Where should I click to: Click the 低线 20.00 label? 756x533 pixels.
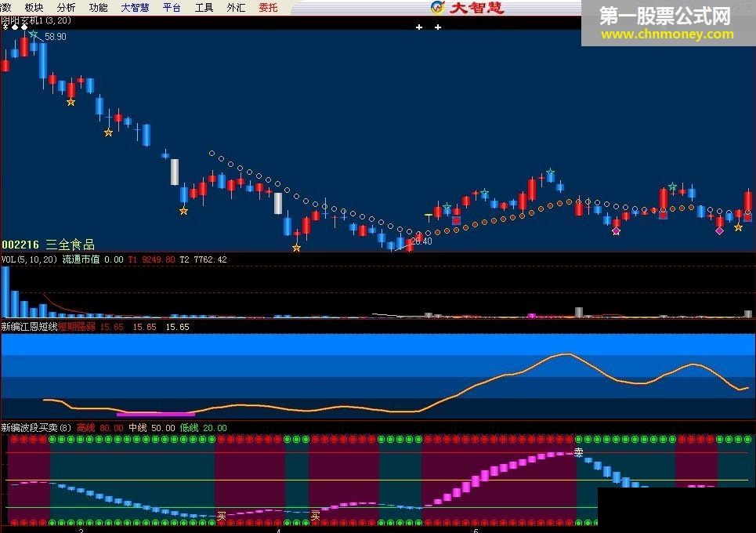pyautogui.click(x=203, y=428)
